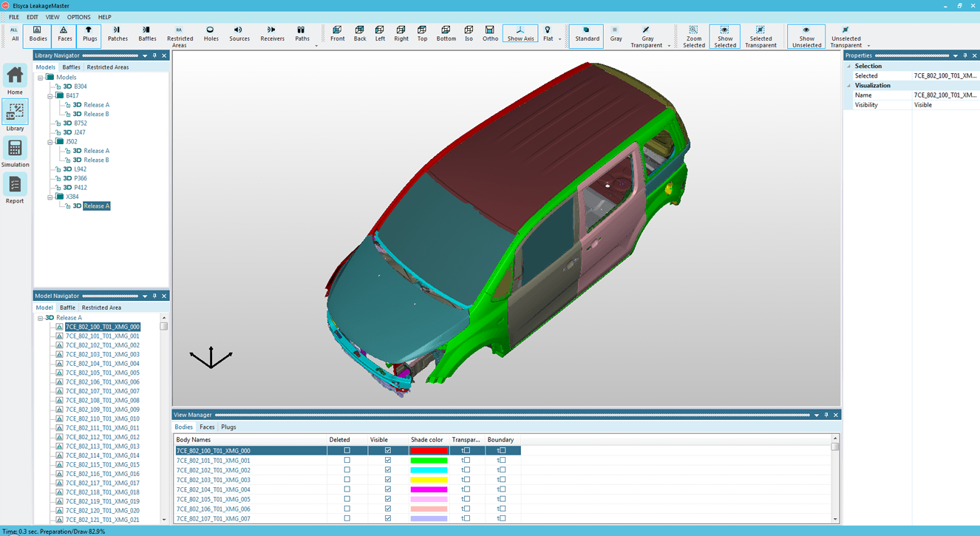The image size is (980, 536).
Task: Set view to Iso
Action: click(x=469, y=34)
